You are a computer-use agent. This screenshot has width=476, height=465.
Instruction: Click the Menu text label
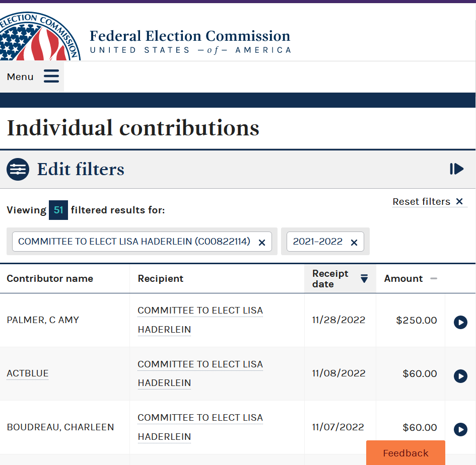click(x=20, y=76)
